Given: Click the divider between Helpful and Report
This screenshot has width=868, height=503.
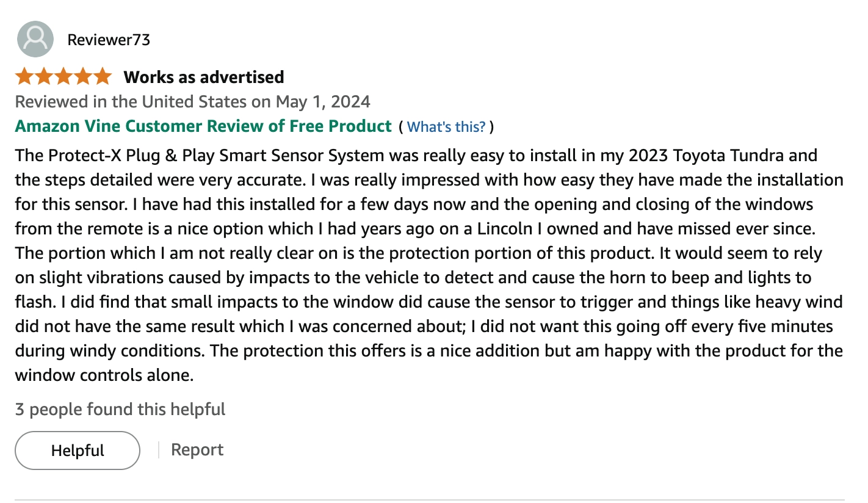Looking at the screenshot, I should pyautogui.click(x=159, y=450).
